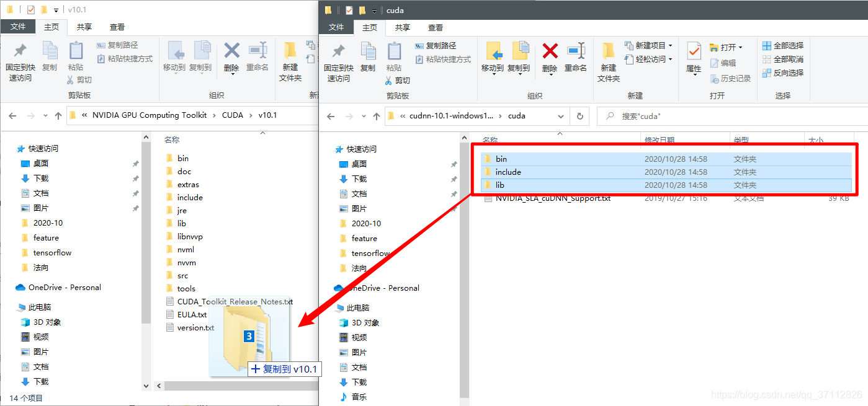Image resolution: width=868 pixels, height=406 pixels.
Task: Click Copy path (复制路径) in cuda window
Action: click(x=436, y=46)
